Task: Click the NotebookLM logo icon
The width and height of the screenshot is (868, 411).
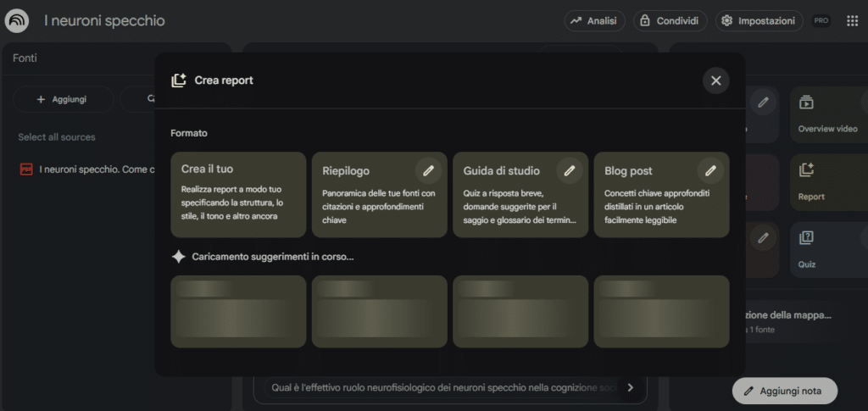Action: coord(17,21)
